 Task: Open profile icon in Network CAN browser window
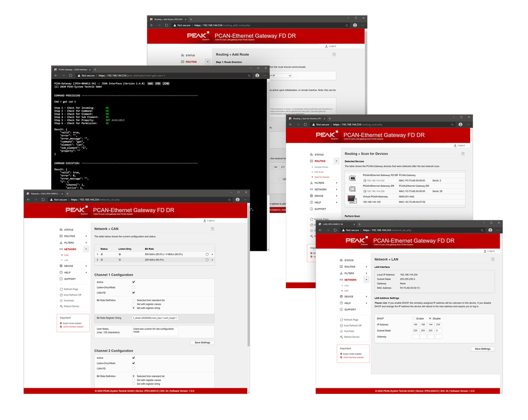coord(238,200)
